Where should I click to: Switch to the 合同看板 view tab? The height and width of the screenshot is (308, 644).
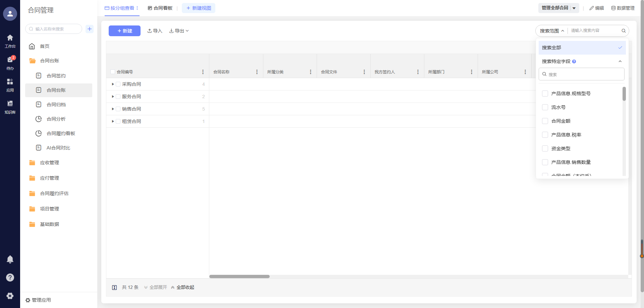coord(160,8)
